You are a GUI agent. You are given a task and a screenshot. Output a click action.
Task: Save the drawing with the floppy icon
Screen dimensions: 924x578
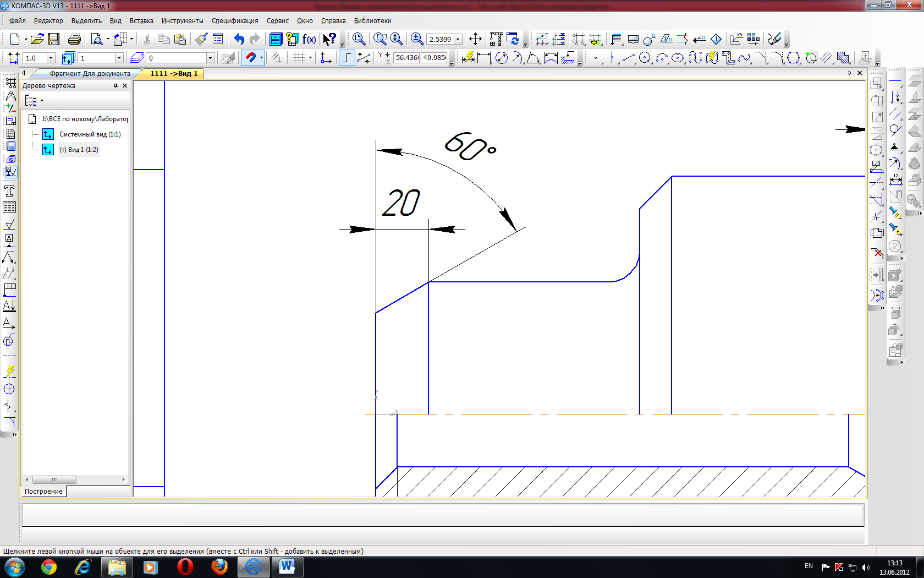53,39
